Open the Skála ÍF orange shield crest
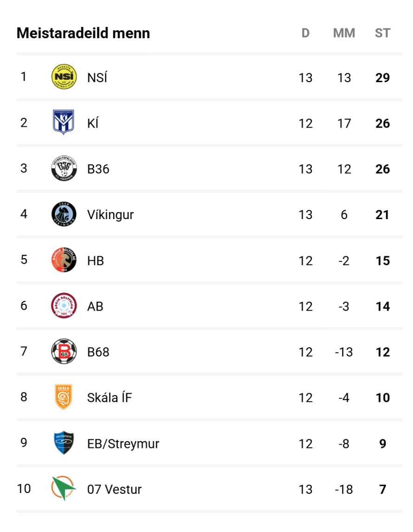Screen dimensions: 413x532 click(64, 396)
